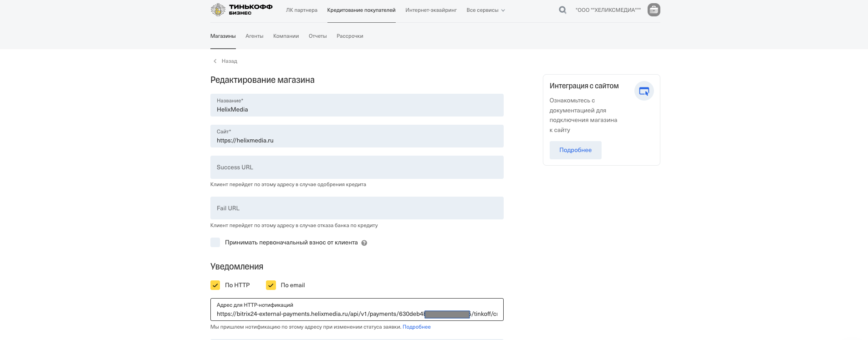The height and width of the screenshot is (340, 868).
Task: Go to "Интернет-эквайринг" section
Action: click(431, 10)
